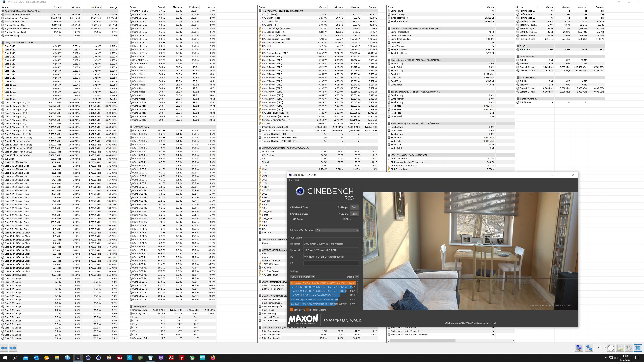Start CPU (Single Core) test
The image size is (644, 362).
354,214
